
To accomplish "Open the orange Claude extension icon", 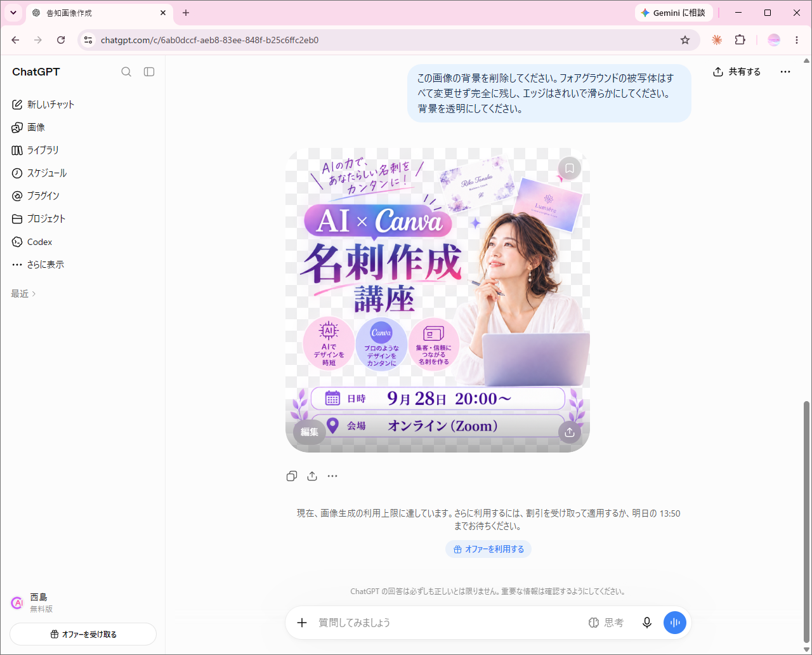I will tap(717, 40).
